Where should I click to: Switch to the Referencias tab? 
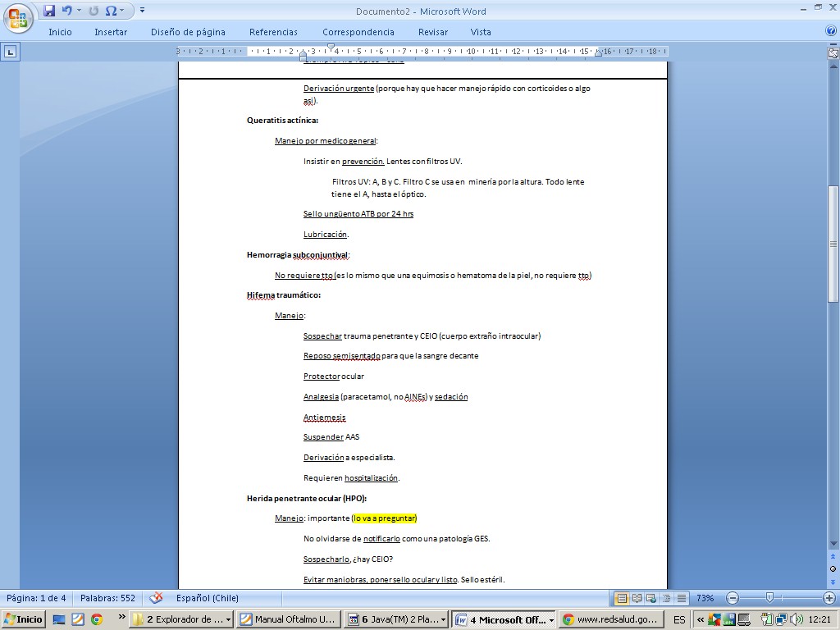click(x=273, y=32)
